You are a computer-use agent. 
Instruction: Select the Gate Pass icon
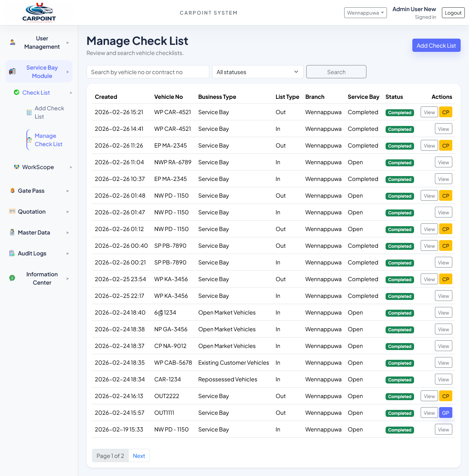click(13, 190)
